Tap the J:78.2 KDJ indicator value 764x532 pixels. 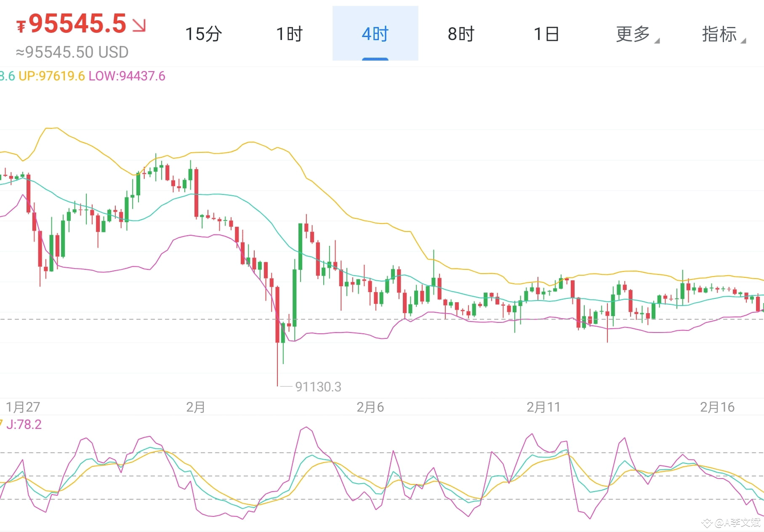click(x=24, y=424)
